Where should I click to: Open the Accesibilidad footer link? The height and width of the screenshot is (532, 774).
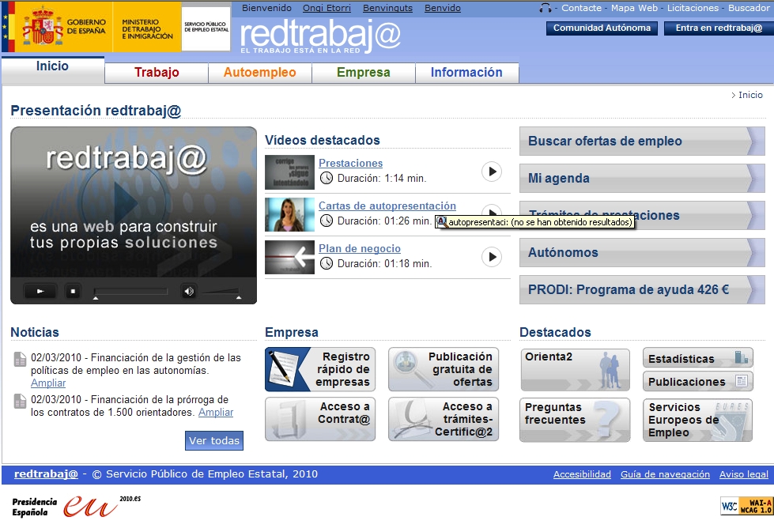(x=582, y=474)
